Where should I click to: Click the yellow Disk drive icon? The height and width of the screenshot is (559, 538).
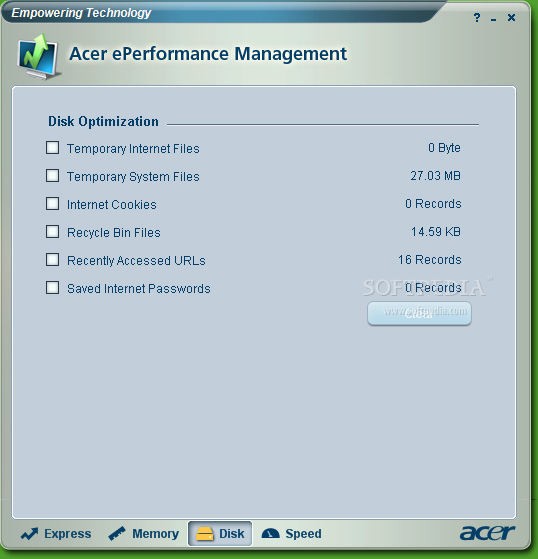pos(205,534)
